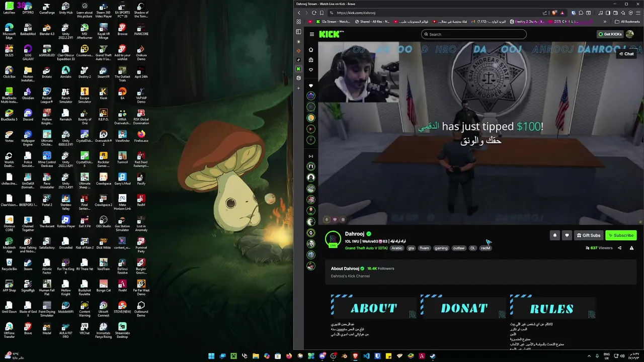Open the ABOUT panel banner
Viewport: 644px width, 362px height.
[x=374, y=307]
